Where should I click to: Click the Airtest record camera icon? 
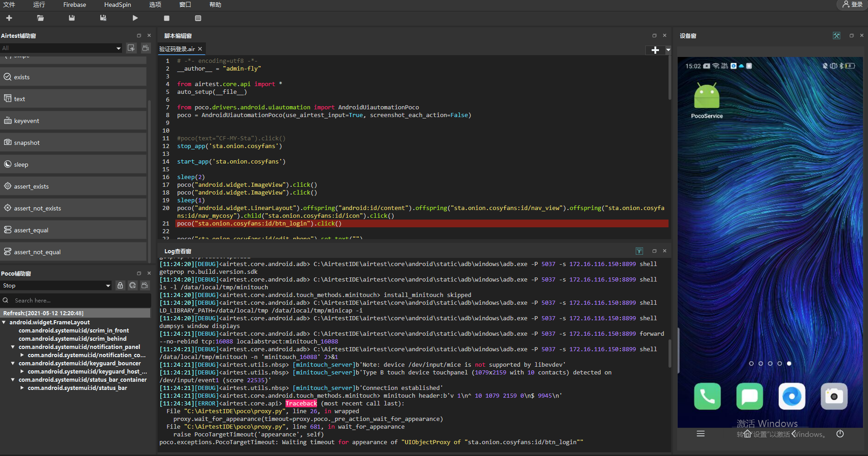(146, 48)
